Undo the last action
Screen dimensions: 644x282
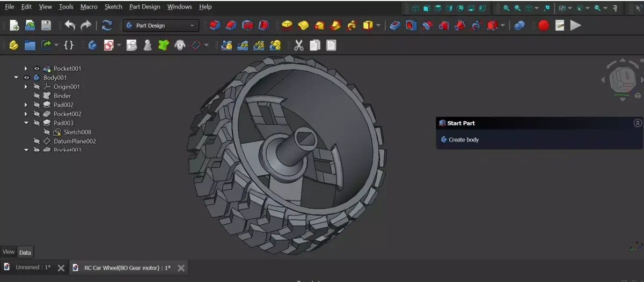pyautogui.click(x=70, y=25)
